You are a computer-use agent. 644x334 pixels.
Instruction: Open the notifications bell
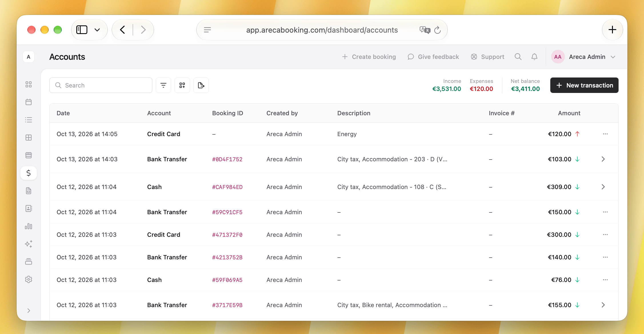click(534, 57)
